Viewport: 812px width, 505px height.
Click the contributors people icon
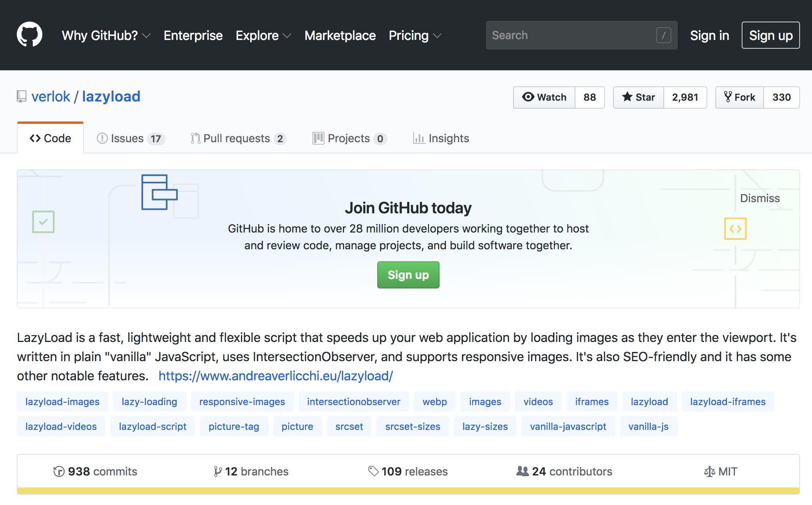click(x=522, y=471)
